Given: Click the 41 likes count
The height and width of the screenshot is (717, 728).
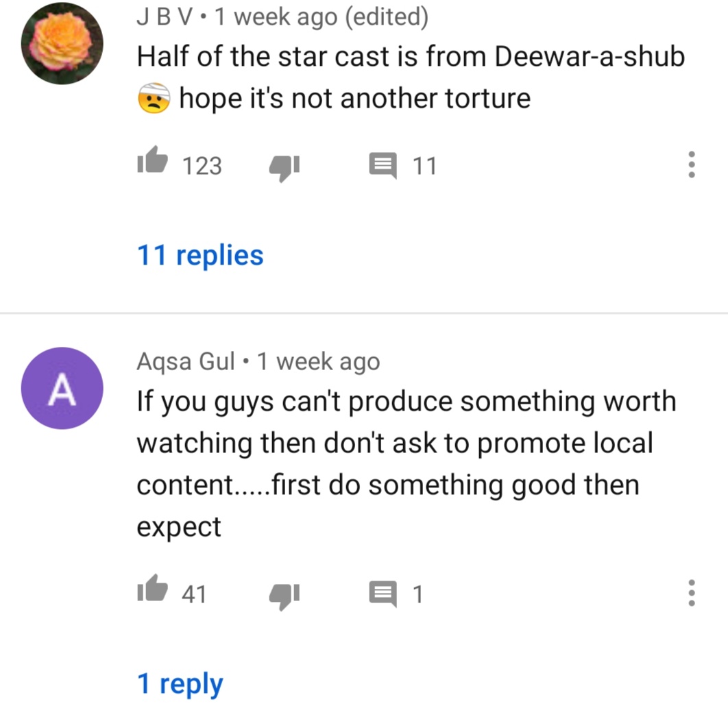Looking at the screenshot, I should (x=194, y=594).
